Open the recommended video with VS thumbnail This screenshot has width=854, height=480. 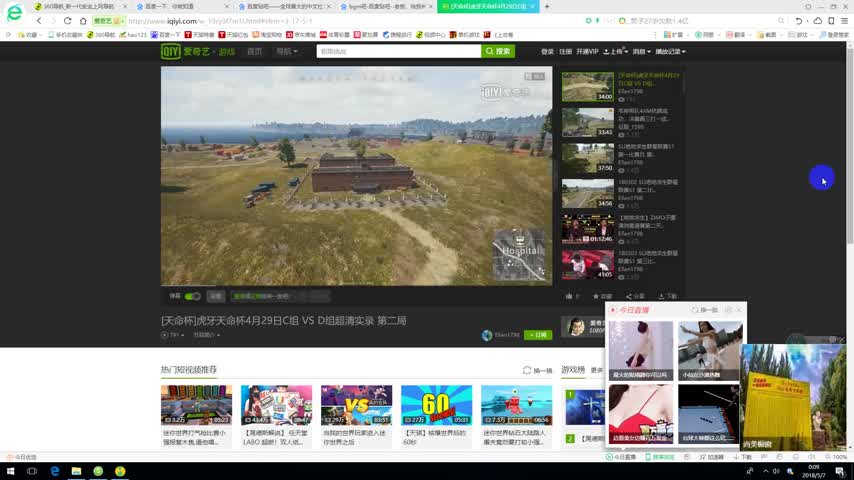coord(356,405)
